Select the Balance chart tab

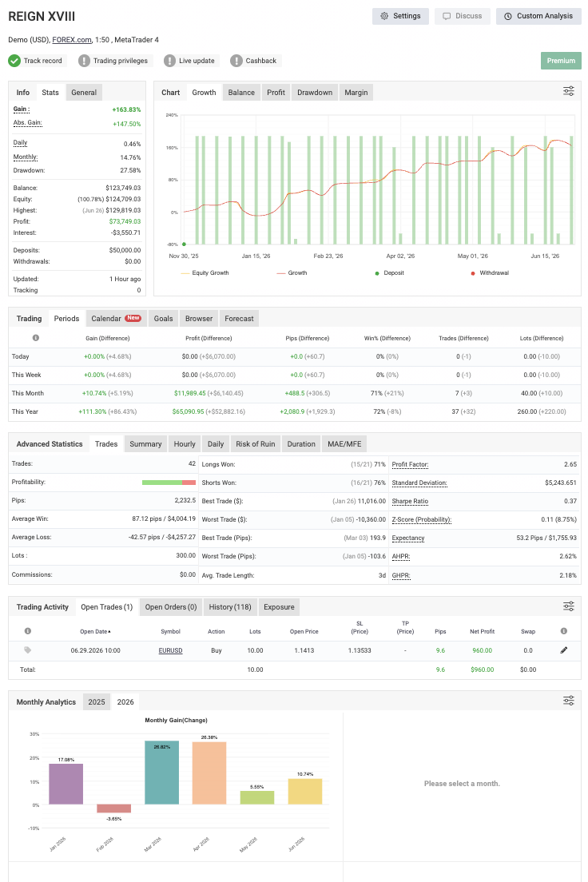click(241, 92)
